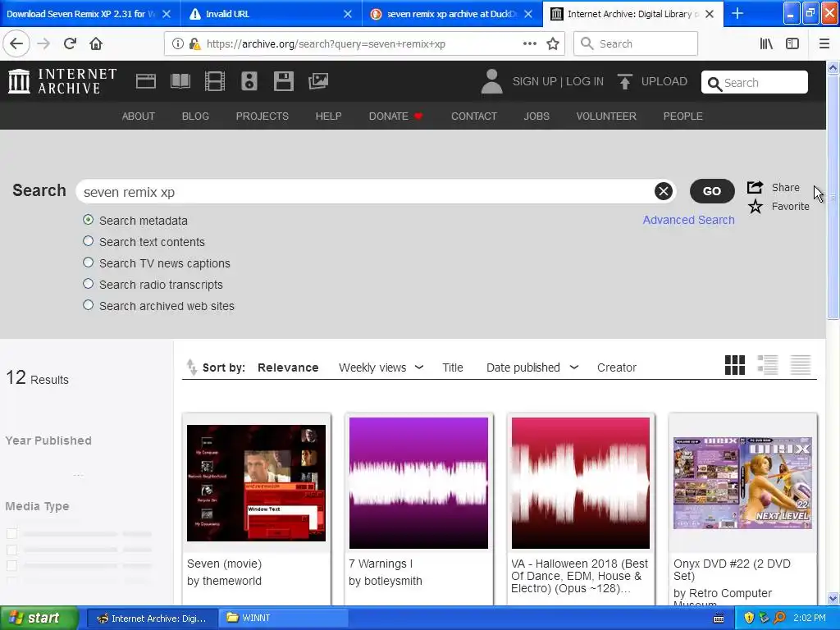Click the upload arrow icon
The width and height of the screenshot is (840, 630).
coord(624,81)
